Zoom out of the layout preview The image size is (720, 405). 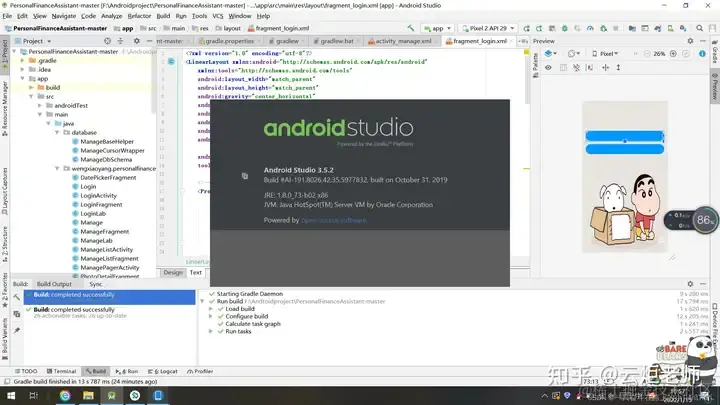[x=647, y=54]
